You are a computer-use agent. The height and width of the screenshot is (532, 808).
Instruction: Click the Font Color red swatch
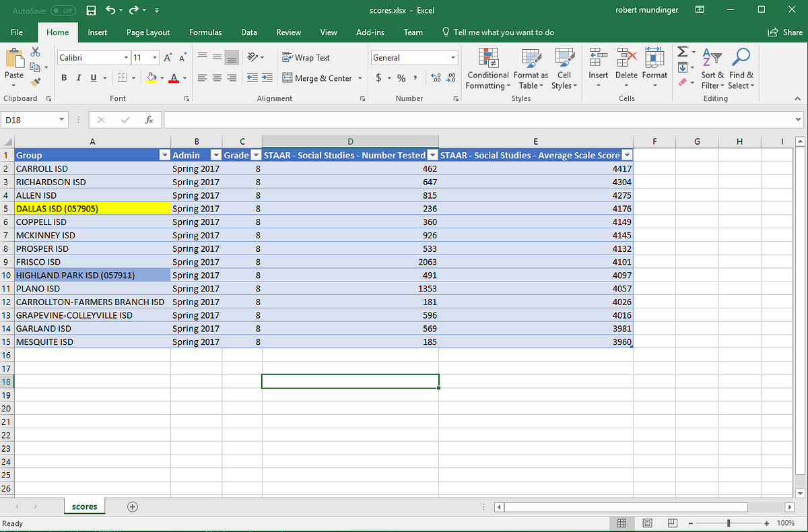pyautogui.click(x=174, y=78)
